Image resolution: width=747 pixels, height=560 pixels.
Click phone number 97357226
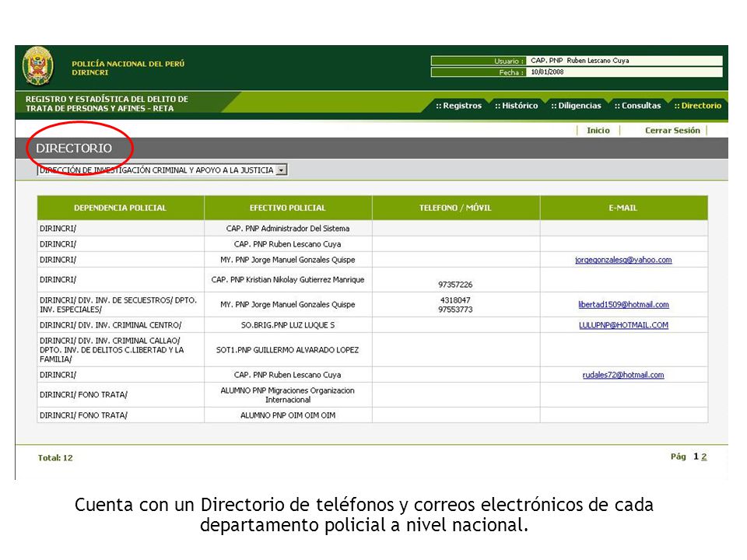tap(455, 285)
